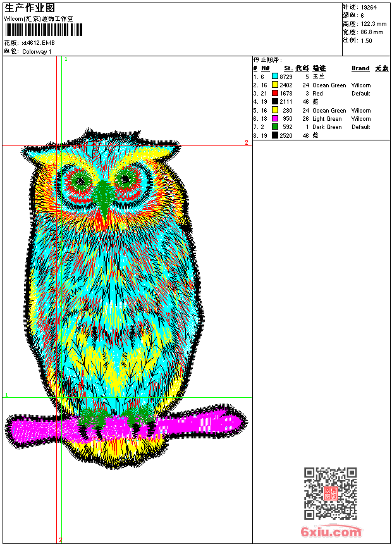The width and height of the screenshot is (392, 544).
Task: Click the Colorway 1 label
Action: (37, 52)
